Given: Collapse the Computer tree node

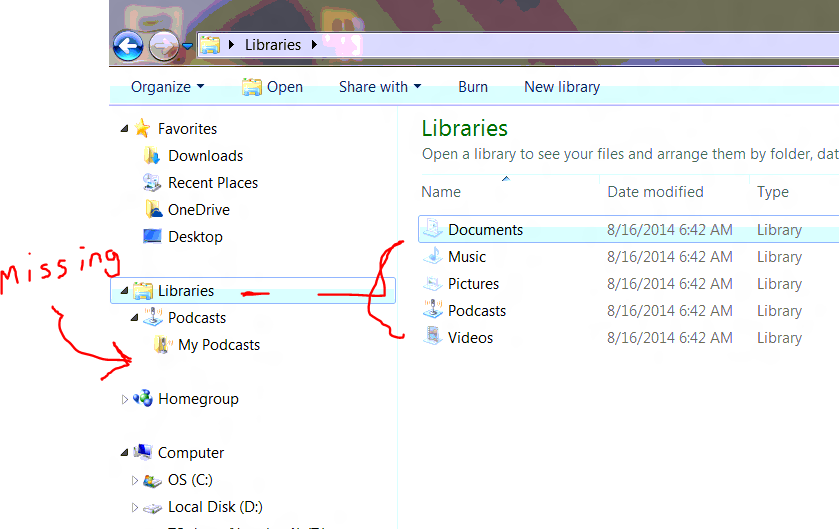Looking at the screenshot, I should 124,453.
